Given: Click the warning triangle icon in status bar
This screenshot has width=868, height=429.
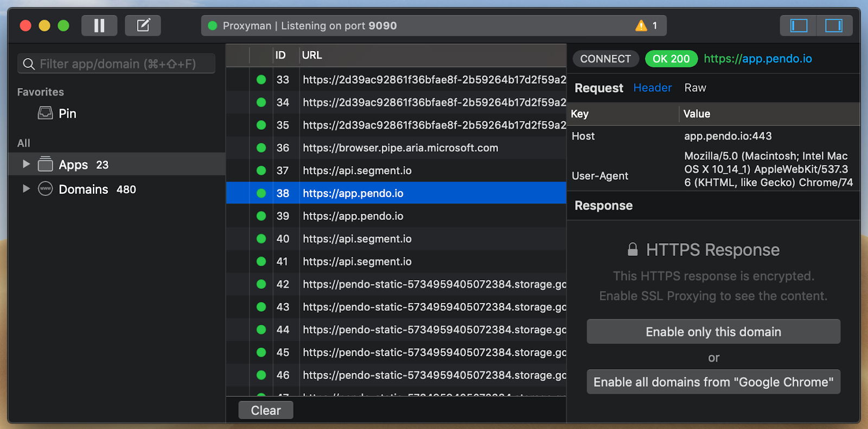Looking at the screenshot, I should [641, 26].
